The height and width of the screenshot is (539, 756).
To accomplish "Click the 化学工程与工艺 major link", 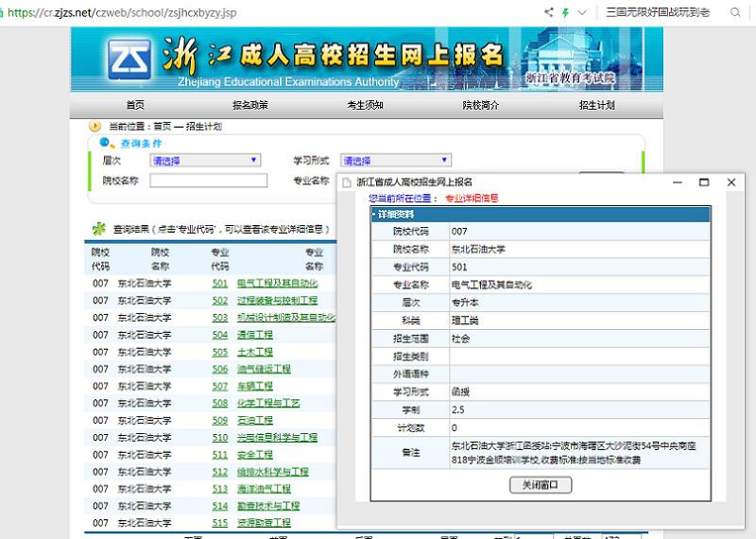I will pos(268,403).
